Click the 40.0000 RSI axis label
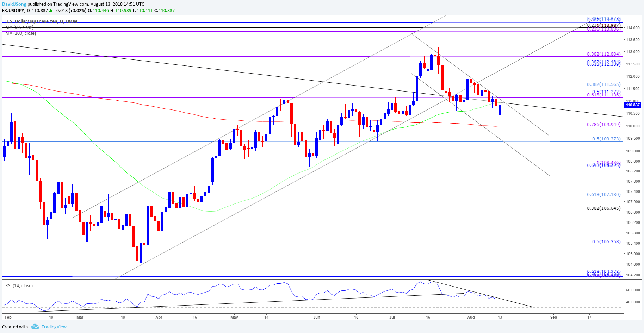 coord(633,302)
